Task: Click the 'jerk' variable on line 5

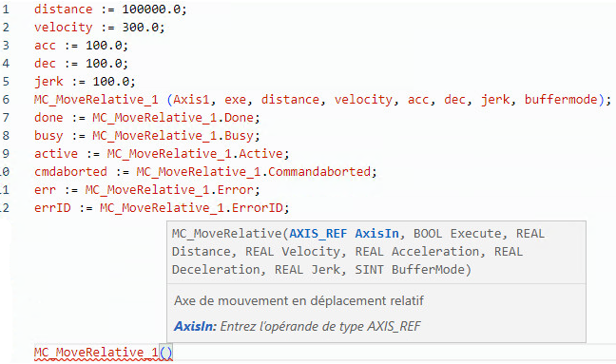Action: [48, 82]
